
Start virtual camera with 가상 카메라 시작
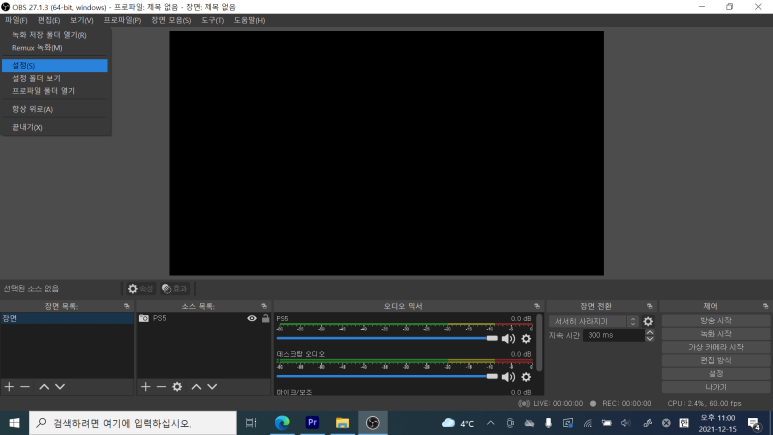pos(716,347)
